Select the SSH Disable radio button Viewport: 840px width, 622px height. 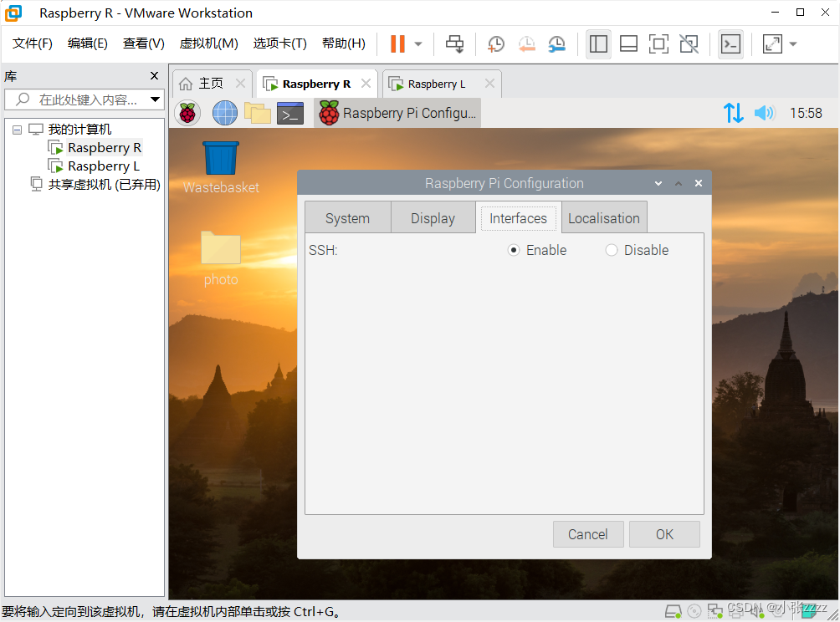click(x=612, y=250)
